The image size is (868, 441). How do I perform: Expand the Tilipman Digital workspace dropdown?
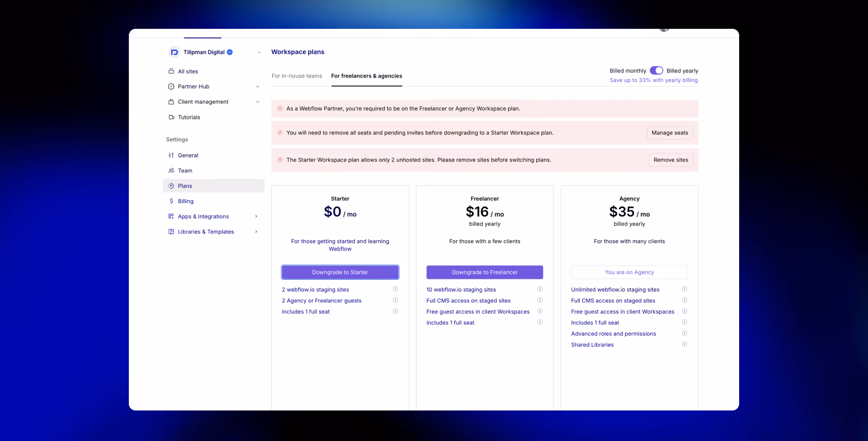(x=259, y=52)
